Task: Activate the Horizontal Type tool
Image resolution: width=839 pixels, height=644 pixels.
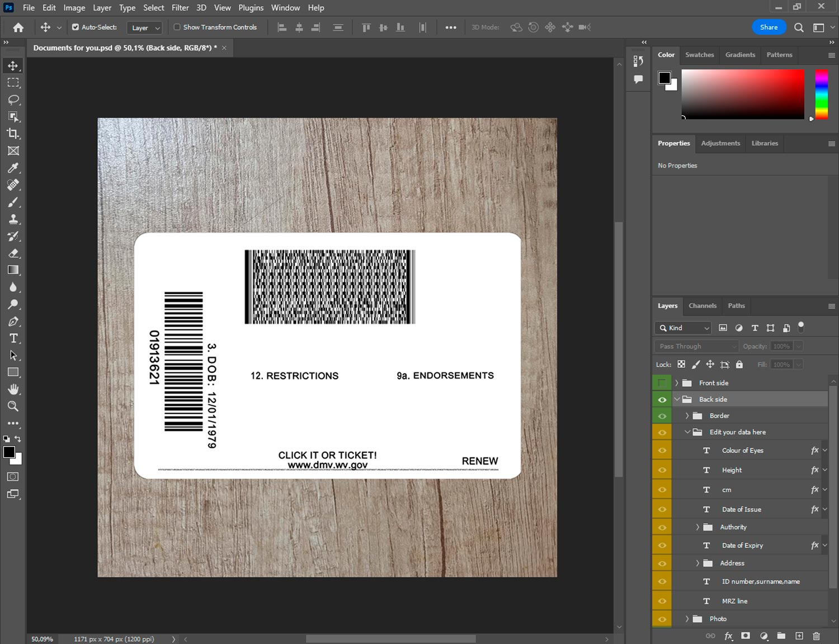Action: 13,338
